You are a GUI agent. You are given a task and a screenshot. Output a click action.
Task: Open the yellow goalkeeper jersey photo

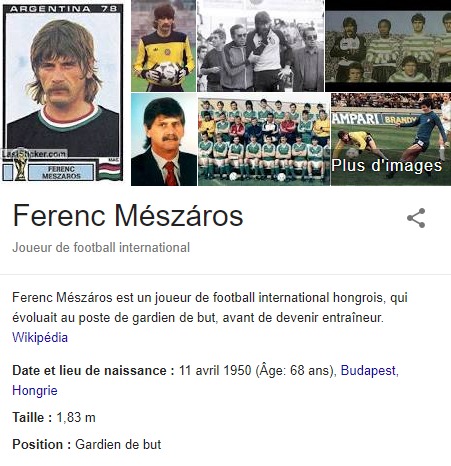click(163, 46)
